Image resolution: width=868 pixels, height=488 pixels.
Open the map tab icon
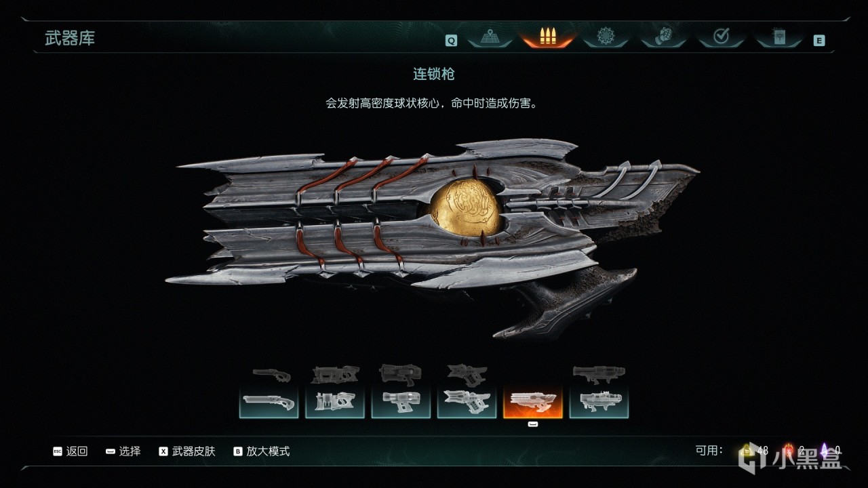tap(489, 37)
